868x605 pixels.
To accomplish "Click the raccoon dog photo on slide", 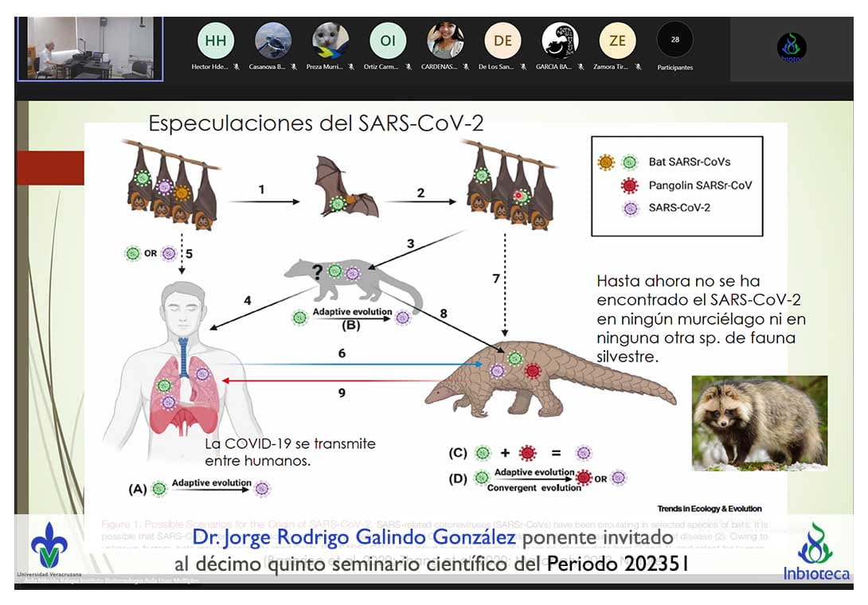I will point(759,422).
